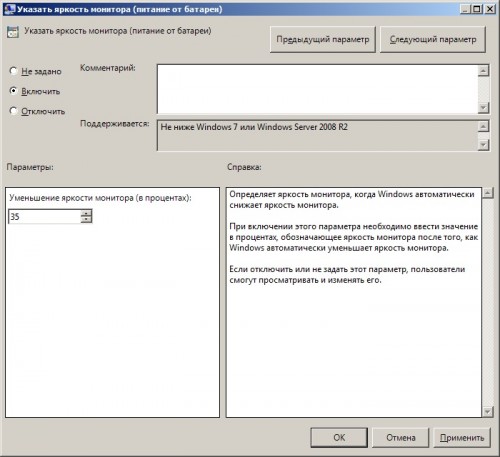This screenshot has height=457, width=500.
Task: Click the policy setting icon beside the heading
Action: (13, 32)
